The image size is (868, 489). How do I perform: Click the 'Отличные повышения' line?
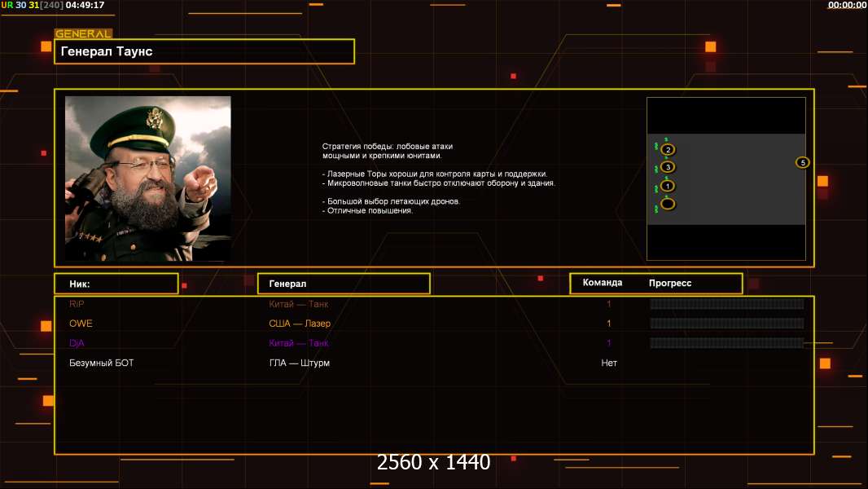[x=367, y=210]
